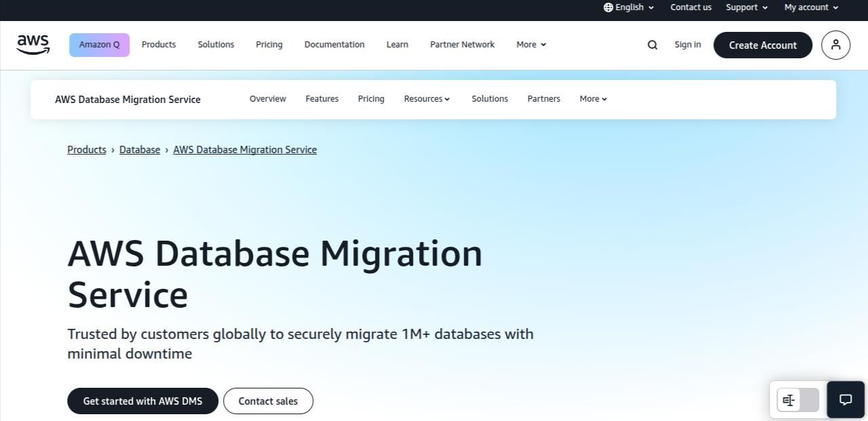
Task: Open the Solutions menu in the top navigation
Action: click(x=216, y=45)
